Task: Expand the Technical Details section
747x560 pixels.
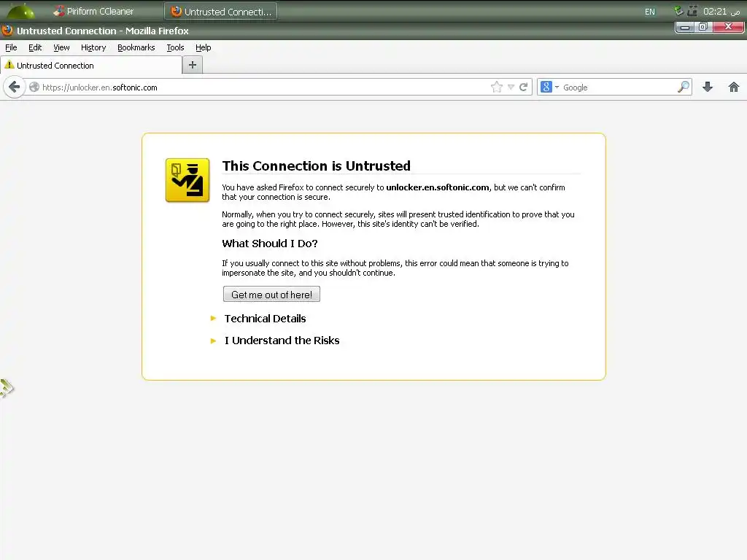Action: (265, 319)
